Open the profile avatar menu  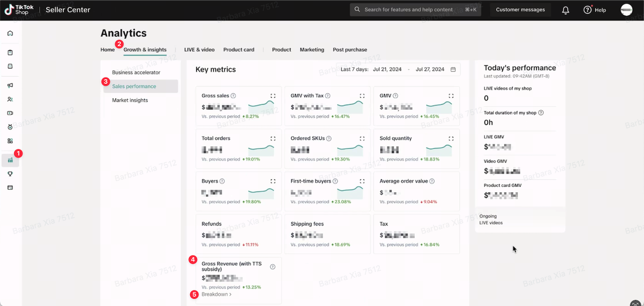[x=626, y=10]
